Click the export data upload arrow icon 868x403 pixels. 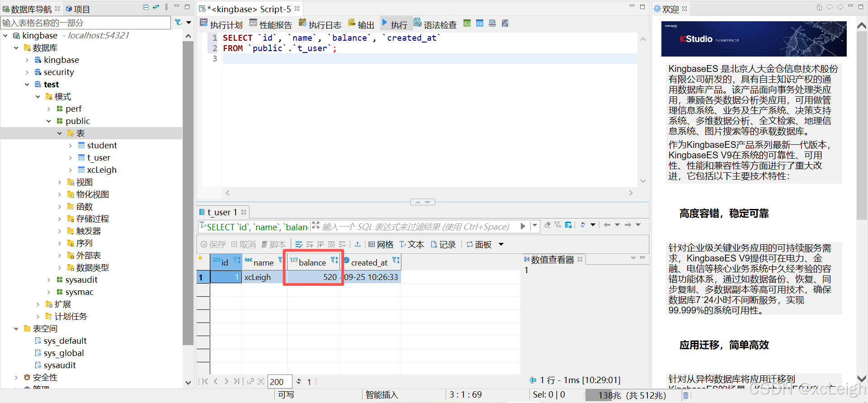(x=358, y=244)
